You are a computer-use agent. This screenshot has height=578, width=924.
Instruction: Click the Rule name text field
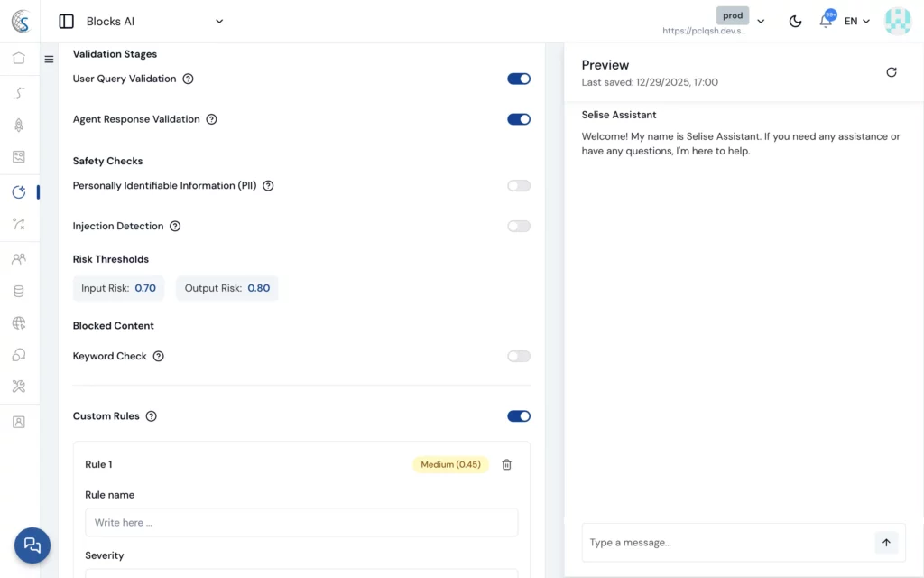[x=301, y=522]
